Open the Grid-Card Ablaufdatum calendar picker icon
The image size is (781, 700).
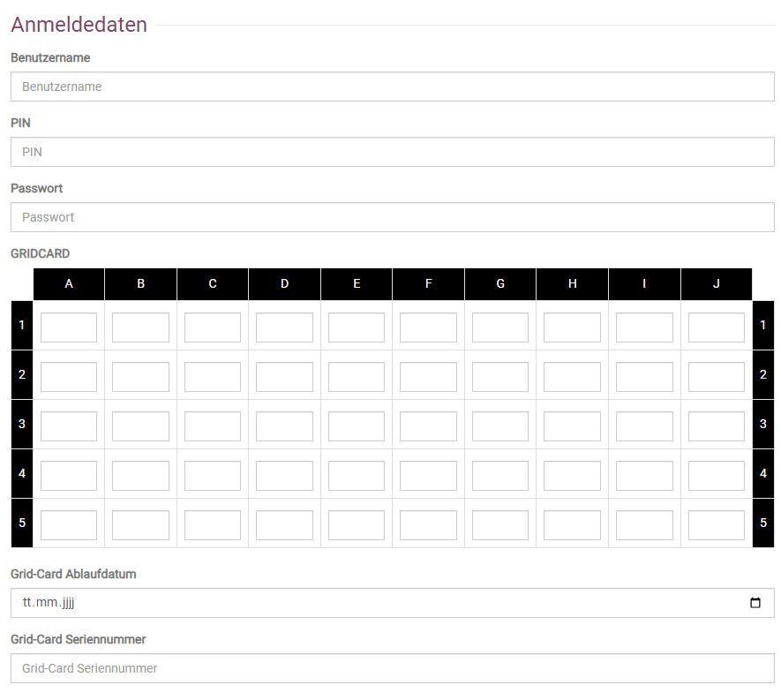[755, 603]
